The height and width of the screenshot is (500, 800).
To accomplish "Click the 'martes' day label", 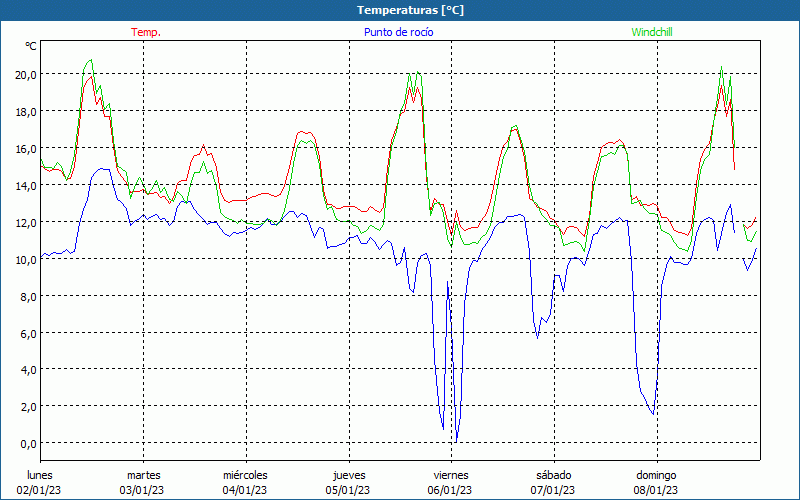I will [x=144, y=475].
